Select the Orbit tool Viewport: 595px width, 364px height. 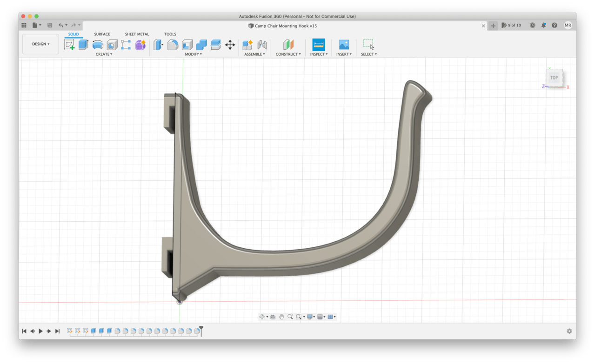point(262,317)
